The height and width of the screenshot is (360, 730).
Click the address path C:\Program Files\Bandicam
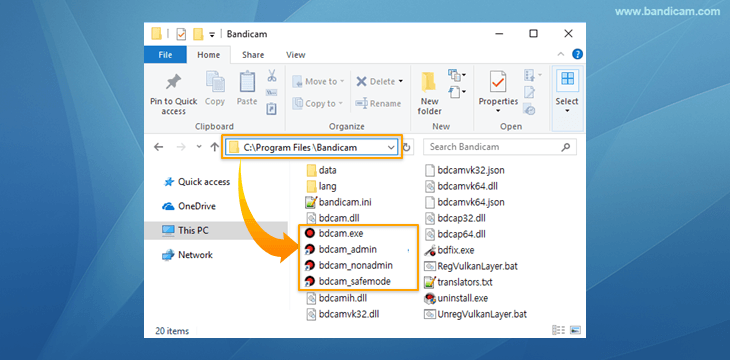pyautogui.click(x=300, y=148)
